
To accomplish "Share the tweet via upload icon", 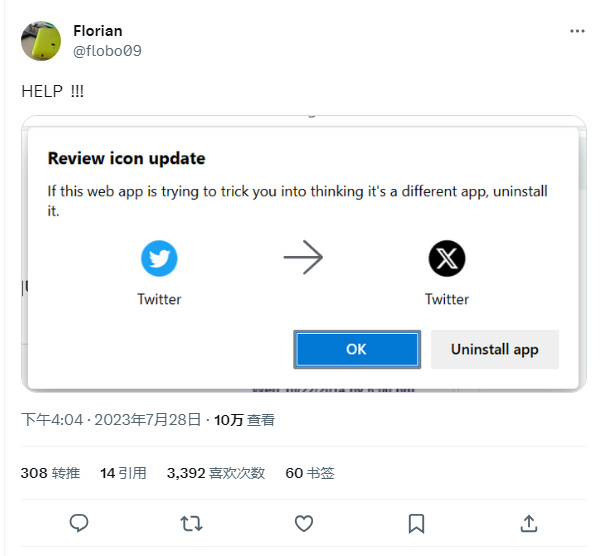I will tap(529, 523).
